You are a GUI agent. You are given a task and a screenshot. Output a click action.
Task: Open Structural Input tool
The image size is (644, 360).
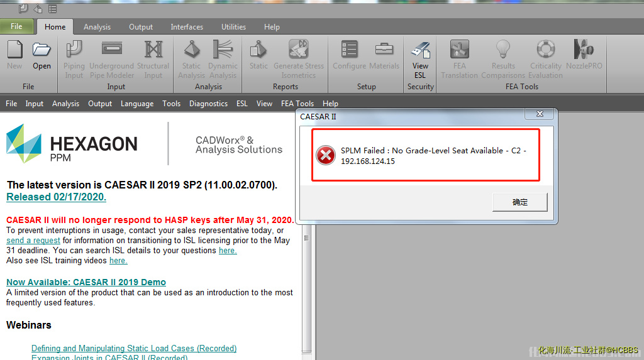point(153,59)
